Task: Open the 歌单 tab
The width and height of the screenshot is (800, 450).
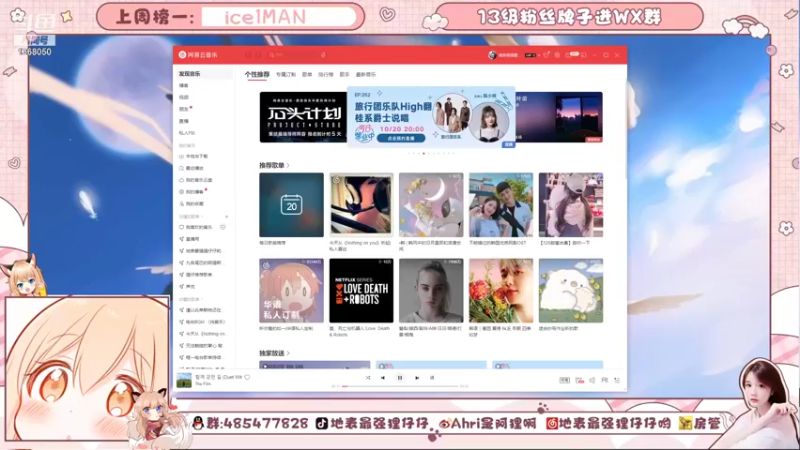Action: click(x=307, y=74)
